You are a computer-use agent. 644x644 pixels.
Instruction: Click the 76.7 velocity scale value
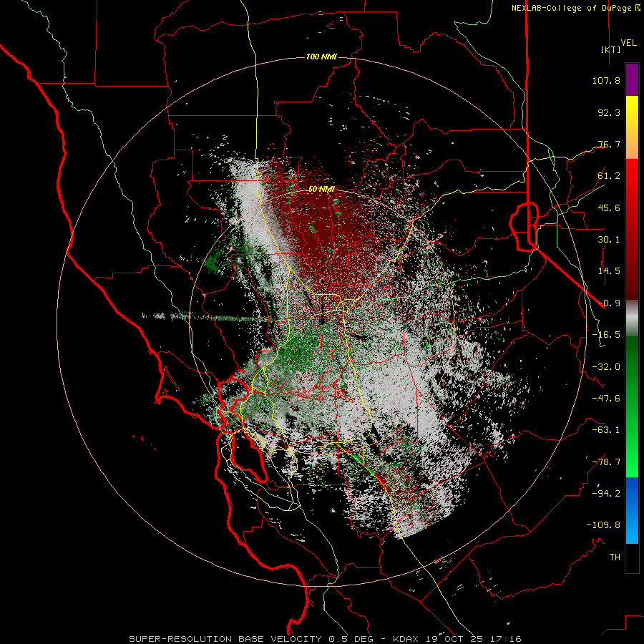point(609,144)
